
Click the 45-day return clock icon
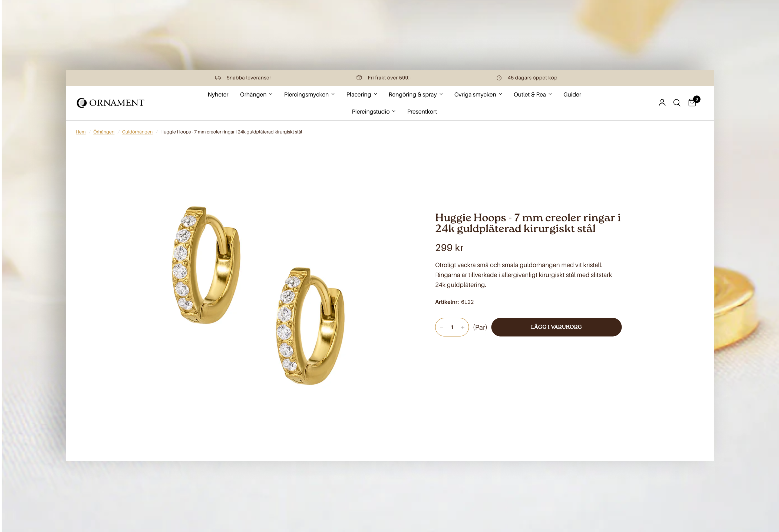tap(499, 78)
